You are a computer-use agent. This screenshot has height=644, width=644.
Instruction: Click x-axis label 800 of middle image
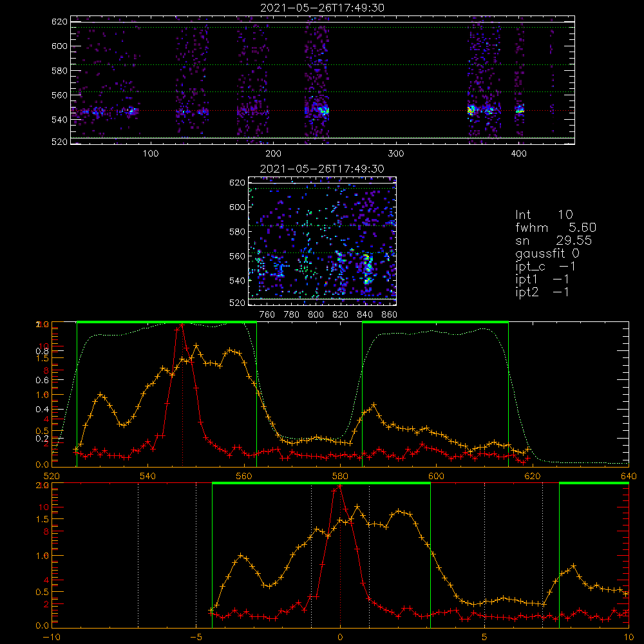point(316,315)
